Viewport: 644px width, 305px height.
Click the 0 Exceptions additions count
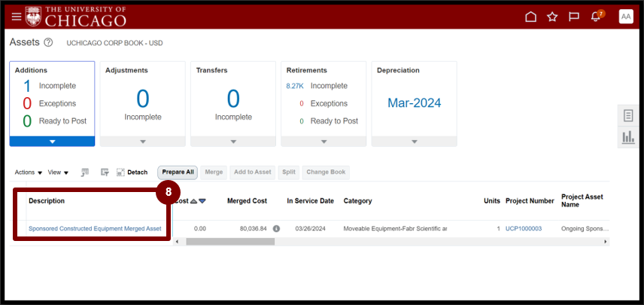[27, 104]
